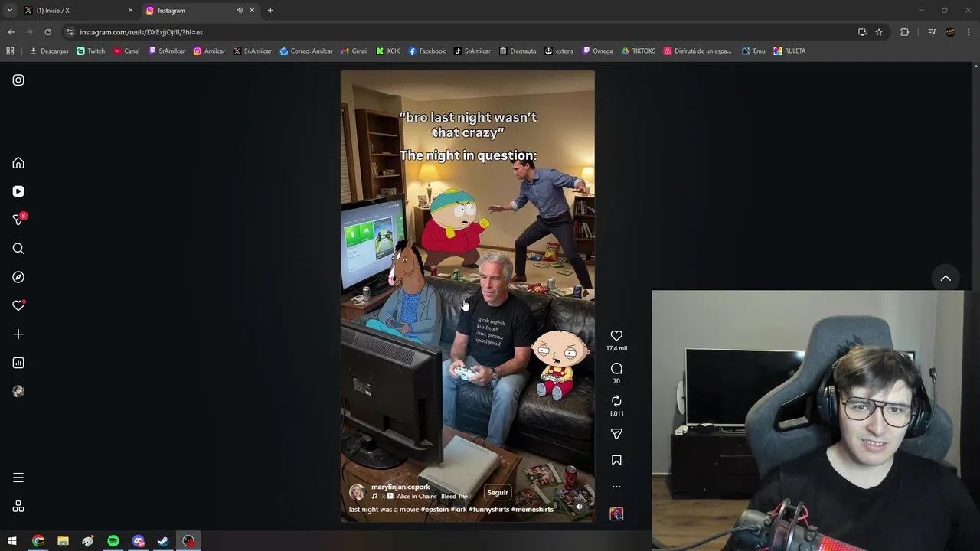Open the media controls icon in toolbar
This screenshot has width=980, height=551.
932,32
